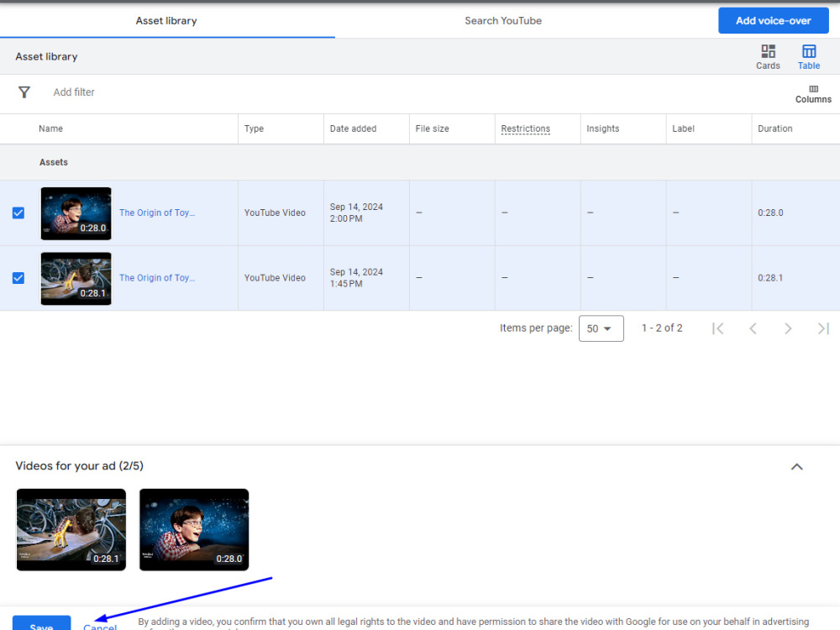Switch to the Asset library tab

166,20
